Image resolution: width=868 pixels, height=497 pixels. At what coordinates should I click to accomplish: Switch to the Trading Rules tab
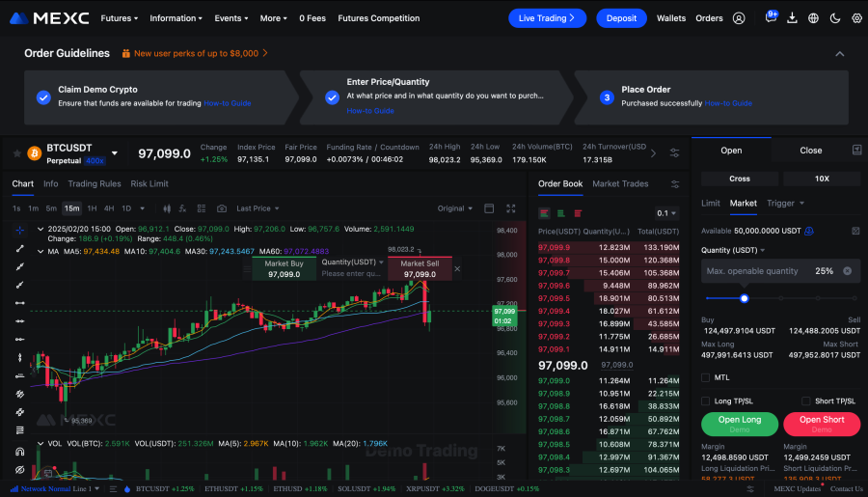(x=95, y=184)
